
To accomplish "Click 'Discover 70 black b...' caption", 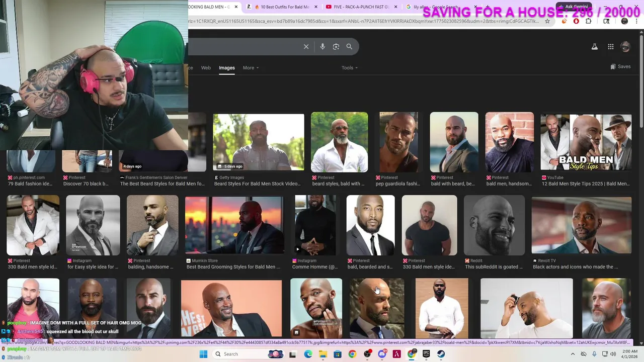I will (86, 184).
